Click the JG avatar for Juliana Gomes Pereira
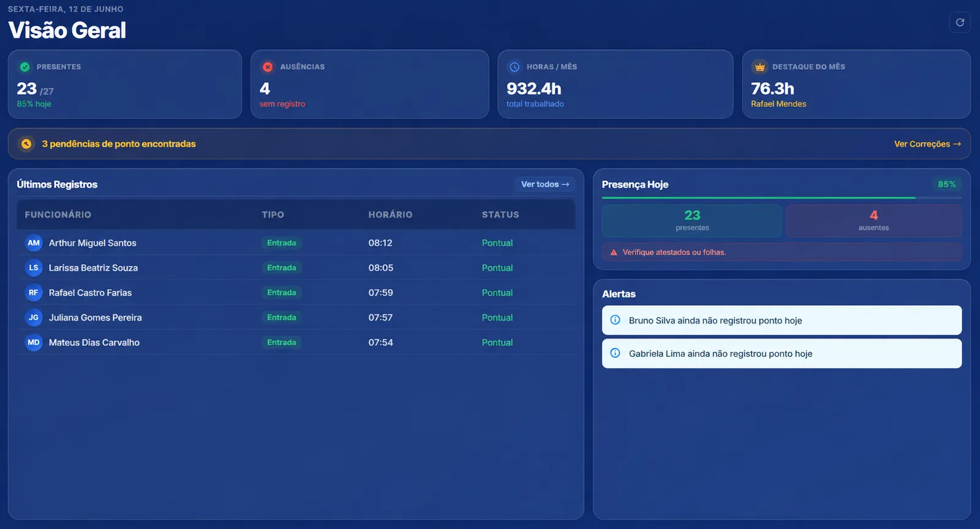This screenshot has width=980, height=529. point(34,318)
